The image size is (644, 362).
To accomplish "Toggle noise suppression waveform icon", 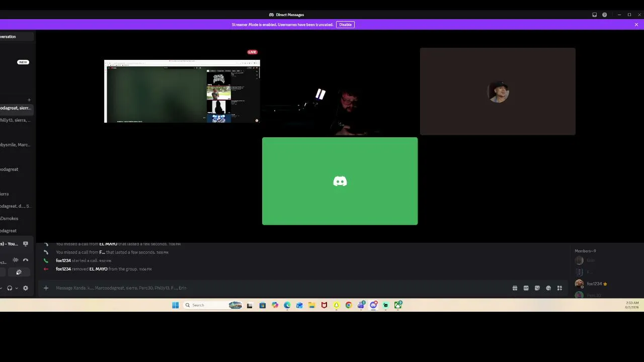I will tap(16, 260).
